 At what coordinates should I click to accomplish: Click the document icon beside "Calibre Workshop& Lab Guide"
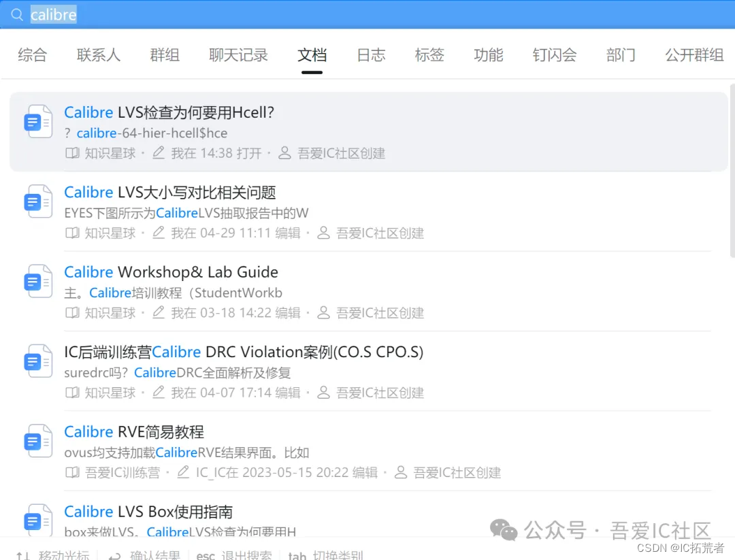[37, 280]
